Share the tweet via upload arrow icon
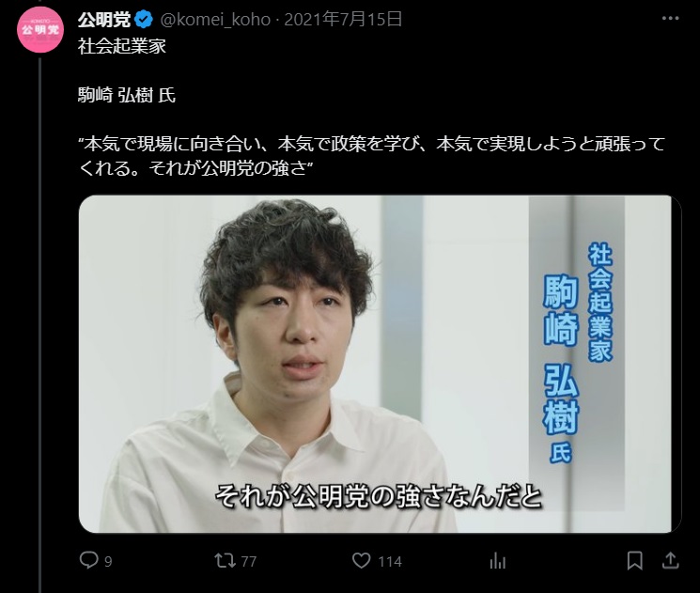Screen dimensions: 700x593 pyautogui.click(x=670, y=560)
